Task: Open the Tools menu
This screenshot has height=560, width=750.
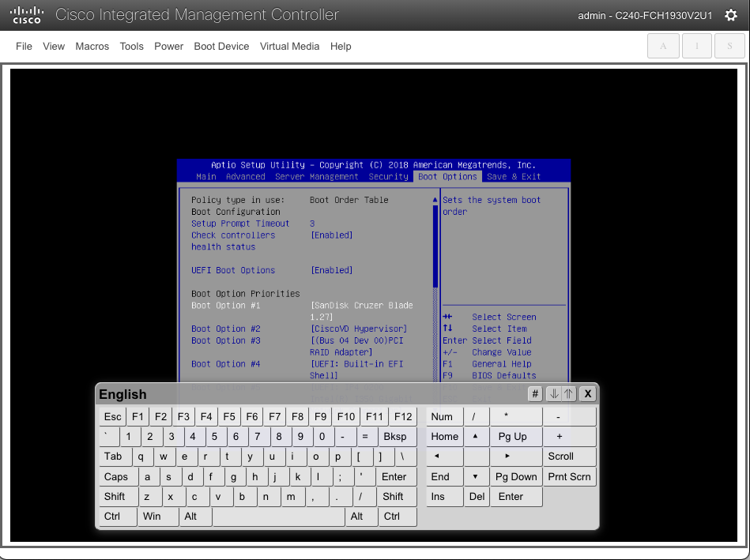Action: pos(131,47)
